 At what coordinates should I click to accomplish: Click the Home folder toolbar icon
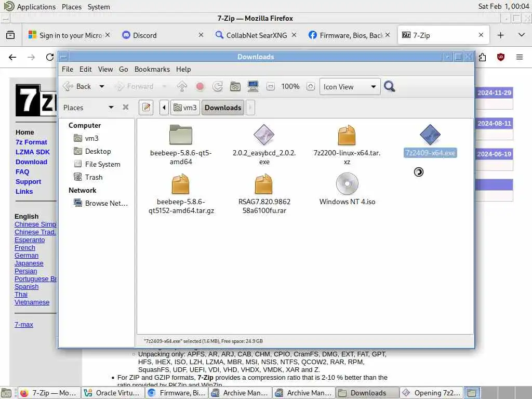pyautogui.click(x=235, y=87)
